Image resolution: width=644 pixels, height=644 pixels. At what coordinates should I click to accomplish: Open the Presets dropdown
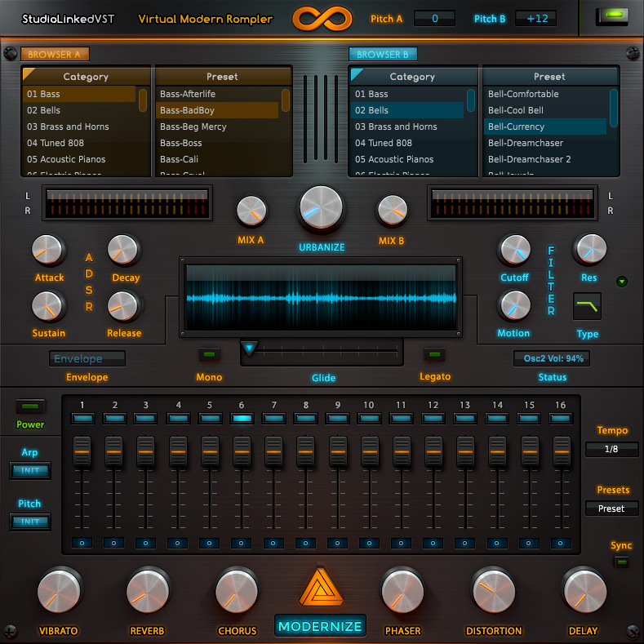click(611, 509)
